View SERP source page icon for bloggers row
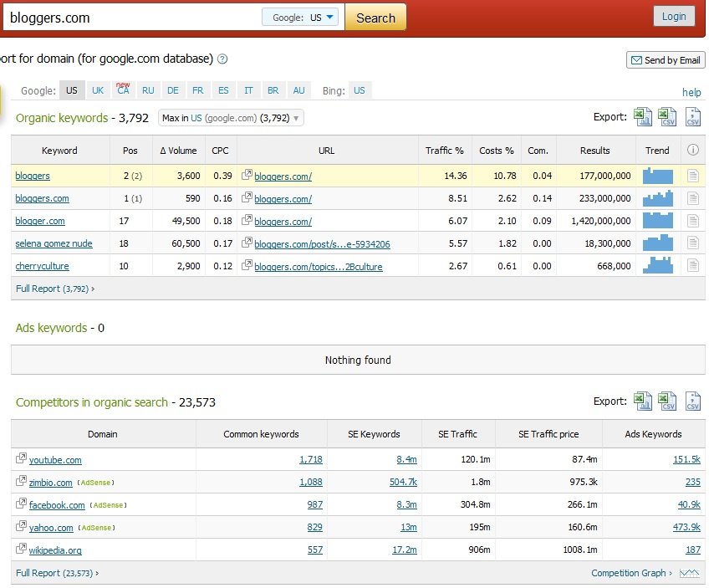The width and height of the screenshot is (709, 588). click(x=693, y=176)
